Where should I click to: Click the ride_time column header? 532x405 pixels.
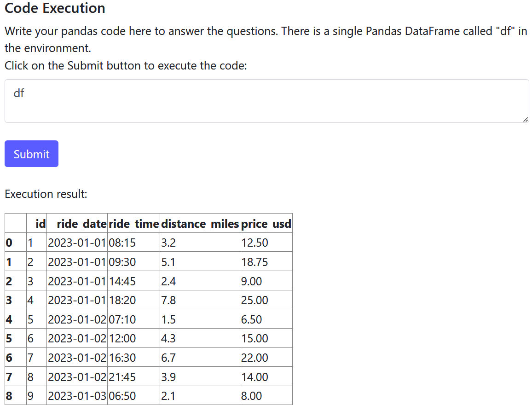point(133,224)
